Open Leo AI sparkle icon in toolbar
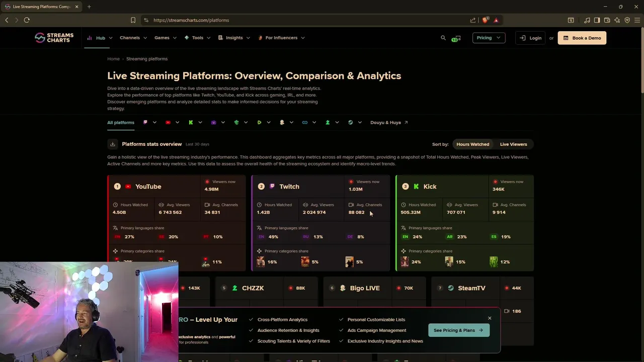Viewport: 644px width, 362px height. pyautogui.click(x=617, y=20)
